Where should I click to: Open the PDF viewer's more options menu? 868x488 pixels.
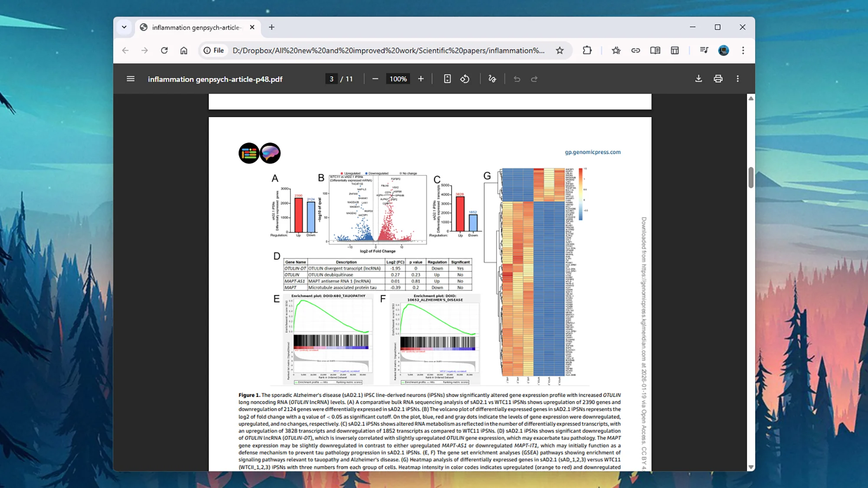pyautogui.click(x=737, y=79)
